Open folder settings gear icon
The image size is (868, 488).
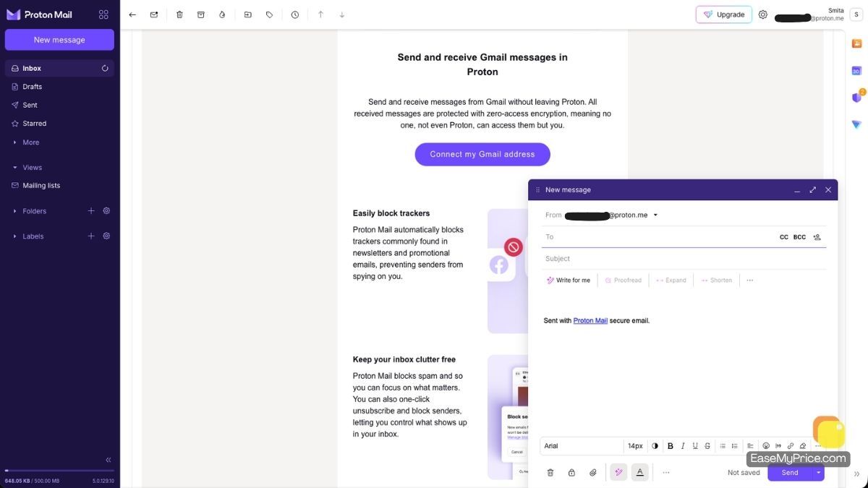106,211
